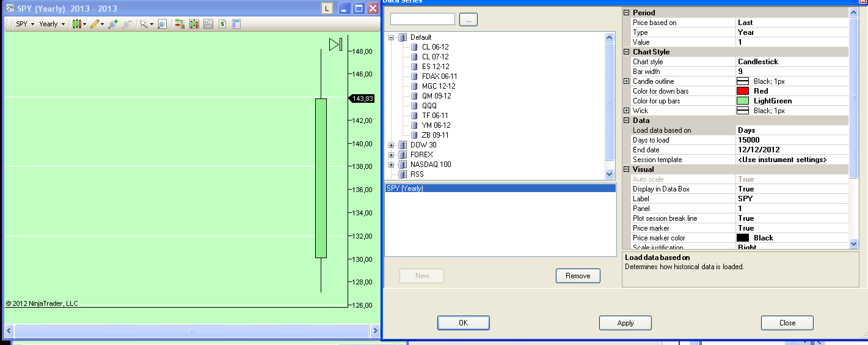868x345 pixels.
Task: Click the Close button in Data Series dialog
Action: [x=787, y=323]
